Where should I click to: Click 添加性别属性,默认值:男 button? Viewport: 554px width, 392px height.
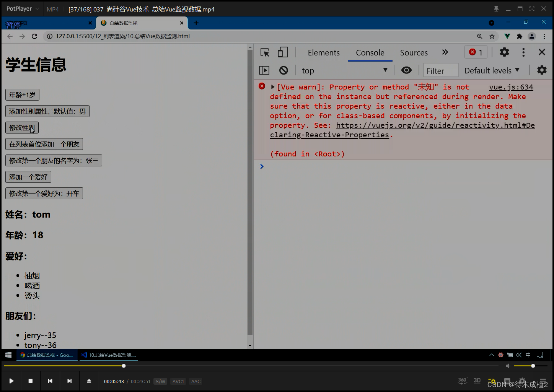click(x=47, y=111)
